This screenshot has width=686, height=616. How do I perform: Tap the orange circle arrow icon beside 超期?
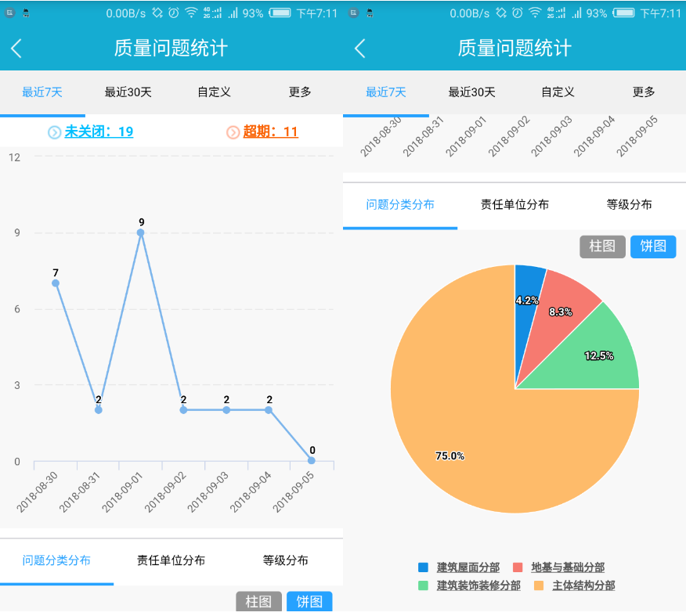pyautogui.click(x=233, y=132)
